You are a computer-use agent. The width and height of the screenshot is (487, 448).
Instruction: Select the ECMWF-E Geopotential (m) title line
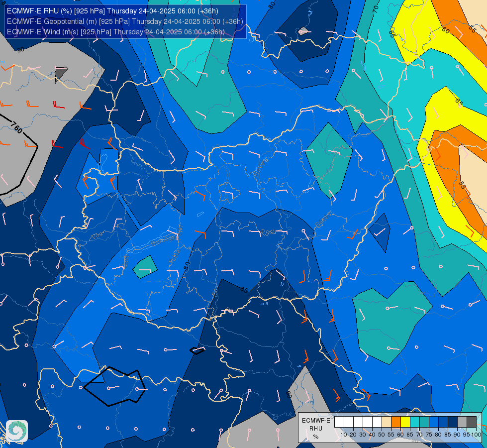(125, 21)
